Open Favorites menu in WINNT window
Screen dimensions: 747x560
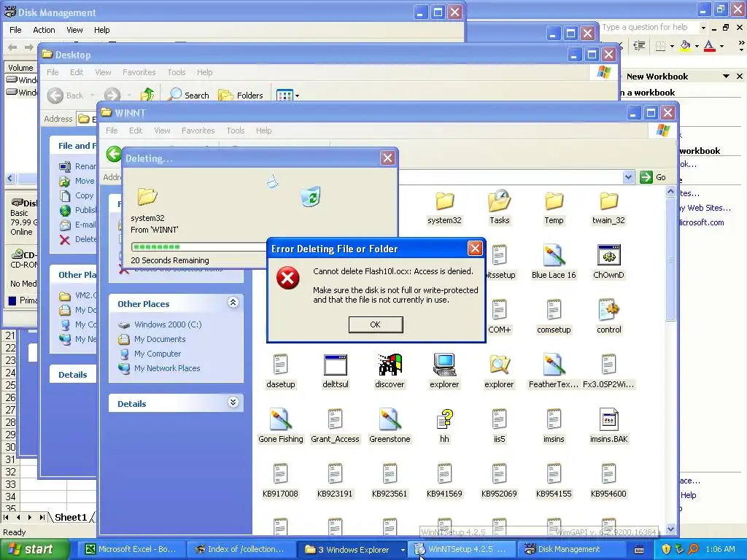tap(198, 131)
